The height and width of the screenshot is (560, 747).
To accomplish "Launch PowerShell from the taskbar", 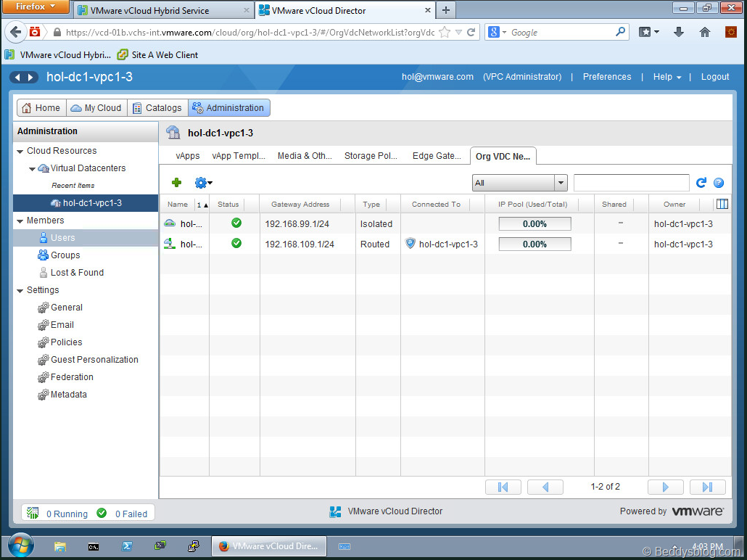I will [x=127, y=546].
